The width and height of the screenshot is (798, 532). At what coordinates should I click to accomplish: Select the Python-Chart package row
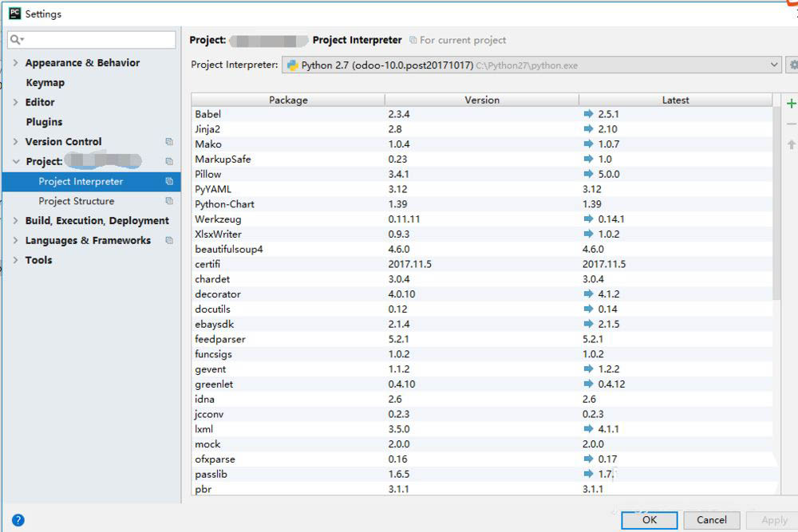pos(482,204)
